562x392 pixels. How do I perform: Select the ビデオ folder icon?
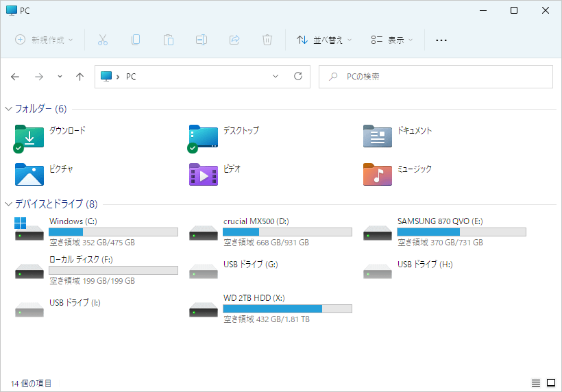click(204, 175)
